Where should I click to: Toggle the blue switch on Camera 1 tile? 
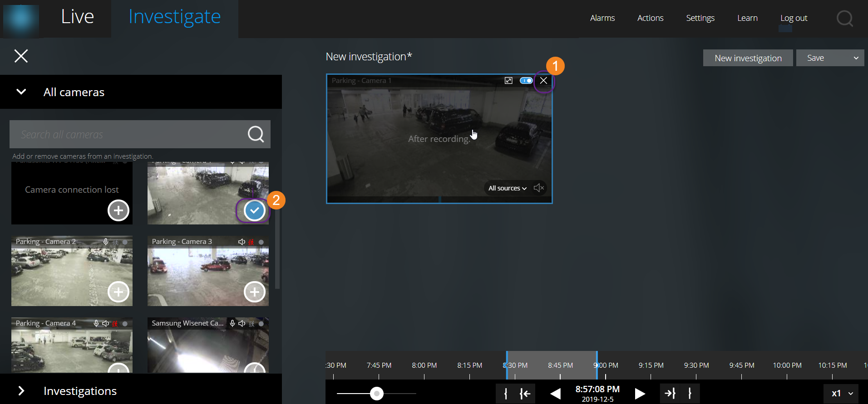click(x=526, y=81)
